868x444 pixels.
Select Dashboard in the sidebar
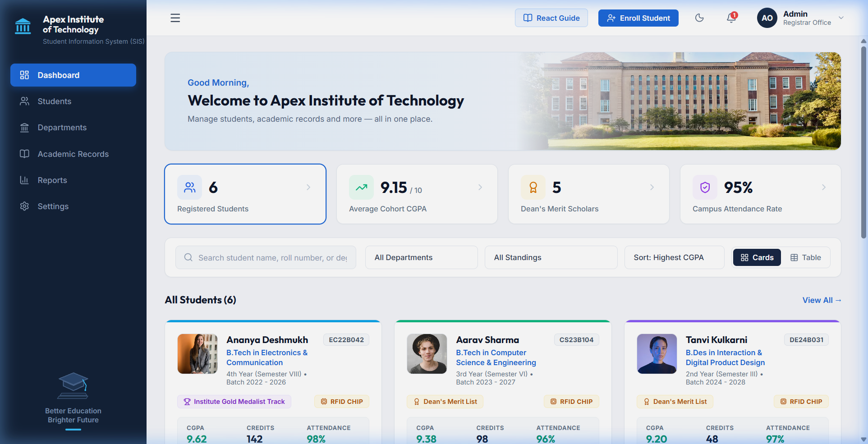click(x=73, y=75)
